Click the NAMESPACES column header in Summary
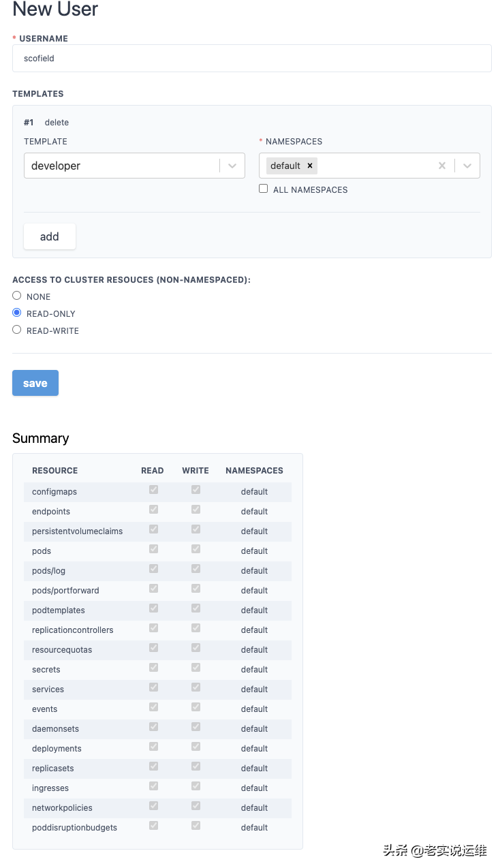The image size is (498, 868). tap(254, 470)
